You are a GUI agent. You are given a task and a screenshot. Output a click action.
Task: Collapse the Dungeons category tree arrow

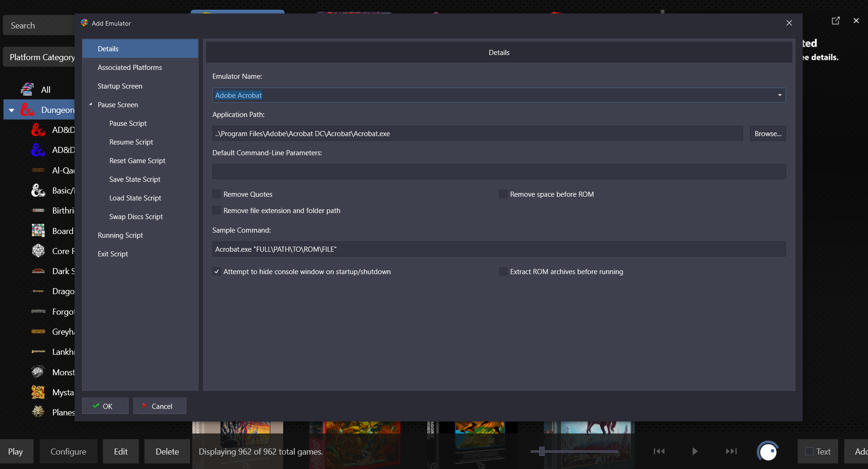pos(12,110)
